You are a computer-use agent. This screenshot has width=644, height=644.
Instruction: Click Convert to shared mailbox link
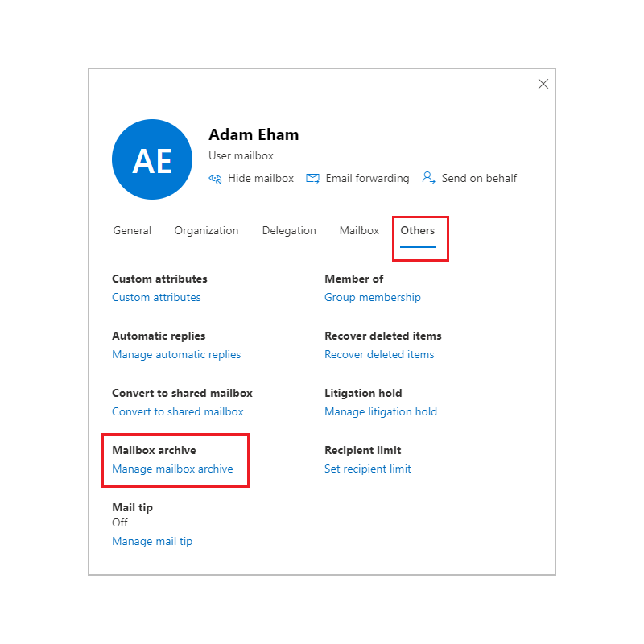click(x=178, y=411)
